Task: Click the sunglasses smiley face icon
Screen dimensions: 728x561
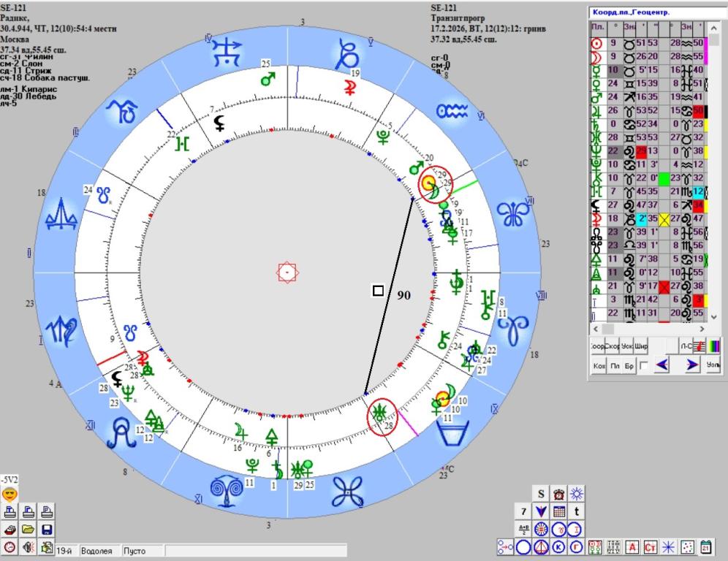Action: [10, 494]
